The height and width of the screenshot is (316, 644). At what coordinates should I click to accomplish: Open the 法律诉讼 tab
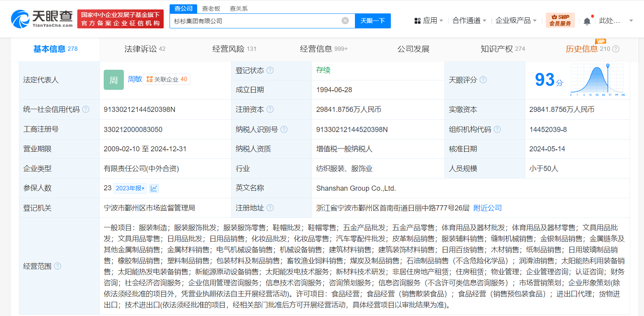145,49
